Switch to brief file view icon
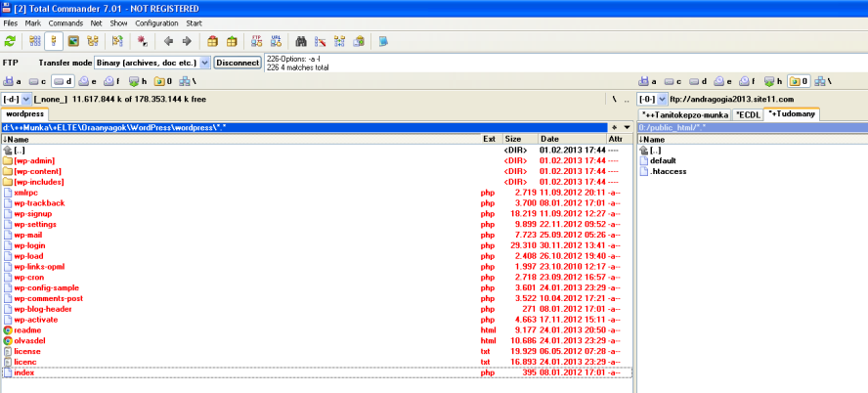The image size is (868, 393). click(x=35, y=41)
